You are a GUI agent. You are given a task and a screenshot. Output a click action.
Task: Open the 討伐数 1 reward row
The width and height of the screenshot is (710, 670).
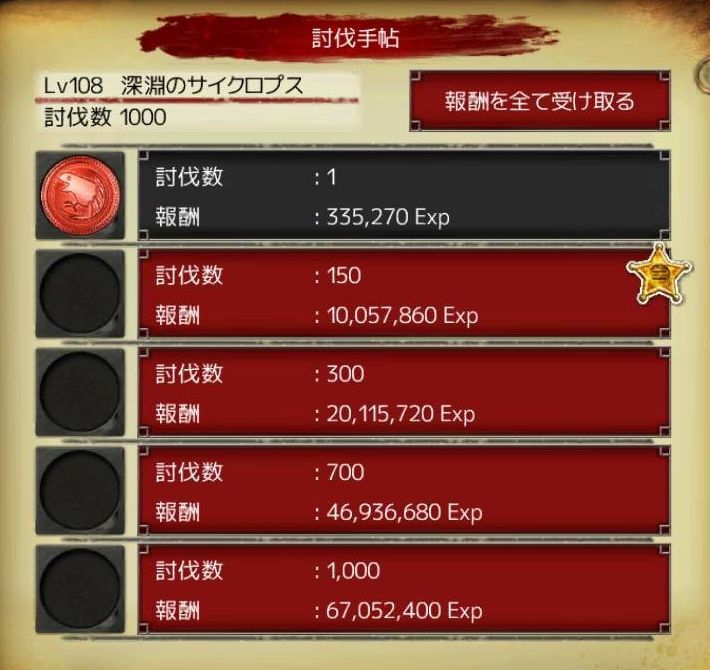click(x=404, y=195)
